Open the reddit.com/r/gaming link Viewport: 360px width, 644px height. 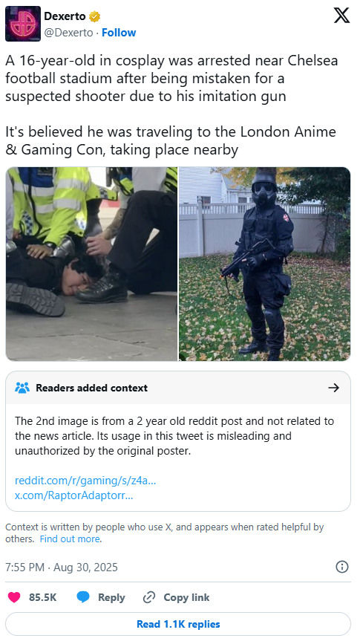coord(85,480)
